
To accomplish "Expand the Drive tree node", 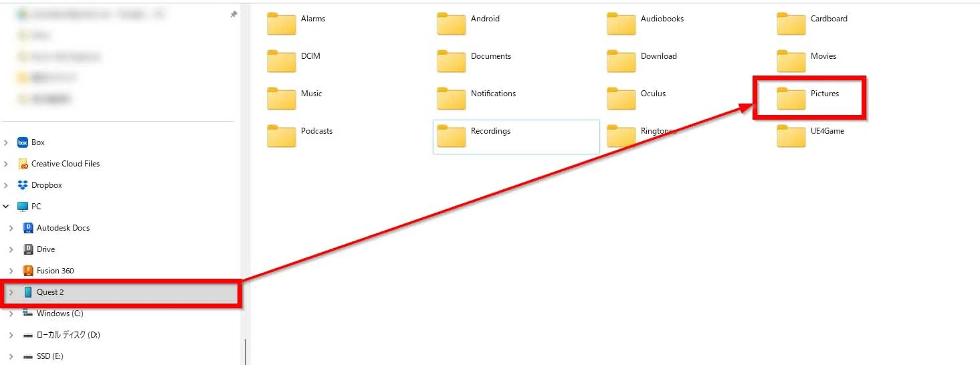I will coord(11,249).
